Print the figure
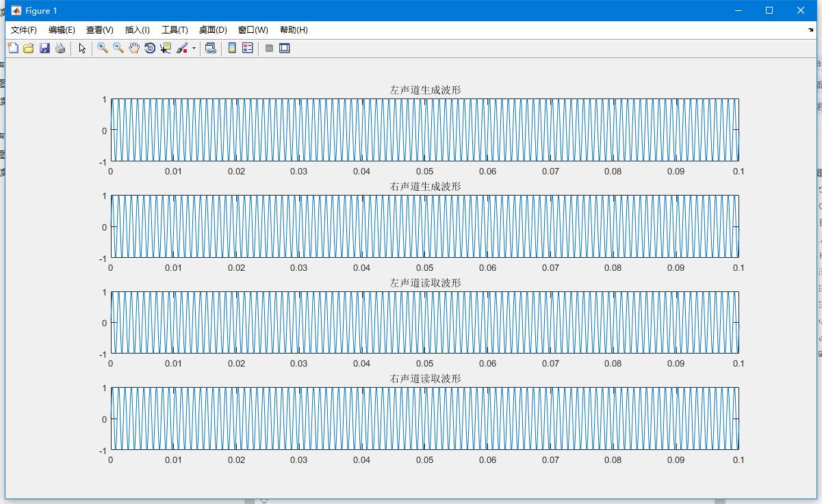 tap(60, 48)
